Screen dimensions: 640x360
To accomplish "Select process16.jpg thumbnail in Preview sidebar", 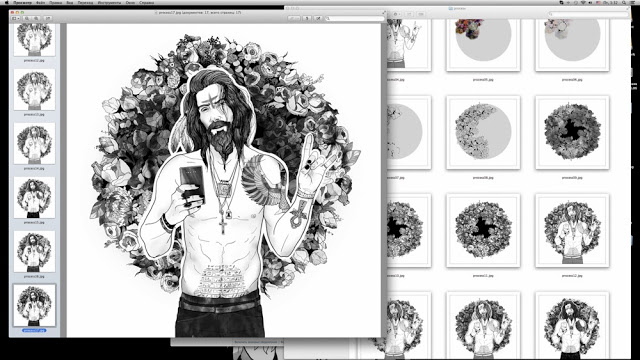I will [x=34, y=251].
